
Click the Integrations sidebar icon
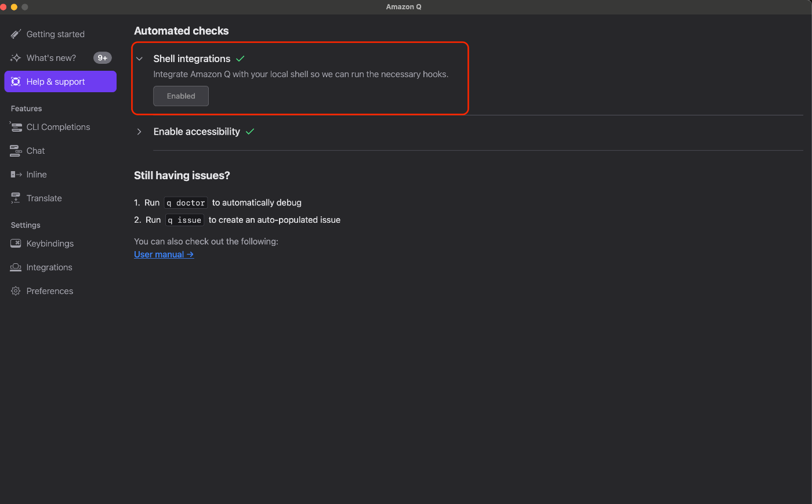point(16,267)
